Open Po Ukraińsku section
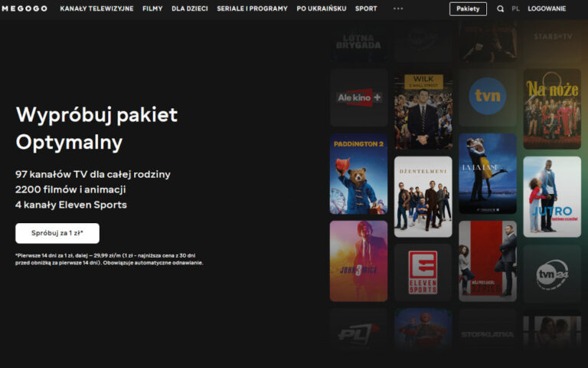Viewport: 588px width, 368px height. [321, 8]
